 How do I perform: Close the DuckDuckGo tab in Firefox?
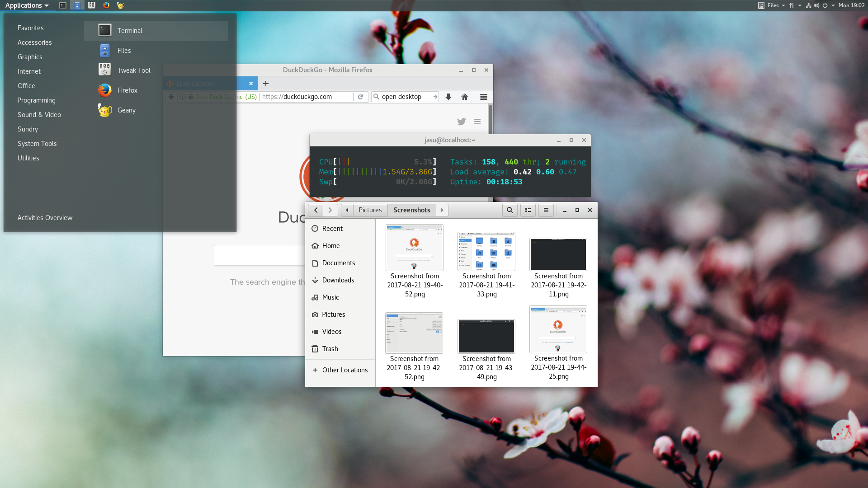click(251, 84)
